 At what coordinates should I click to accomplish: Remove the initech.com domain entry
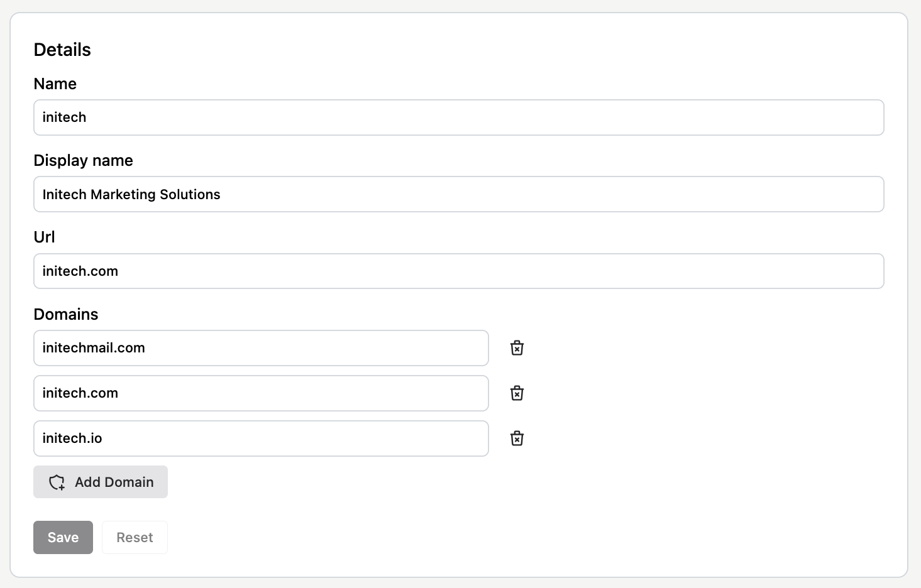click(517, 393)
